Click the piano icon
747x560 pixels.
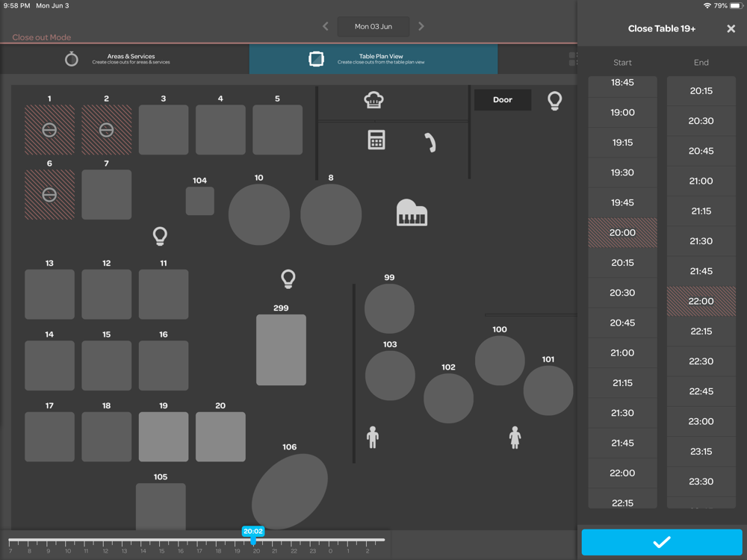coord(412,212)
